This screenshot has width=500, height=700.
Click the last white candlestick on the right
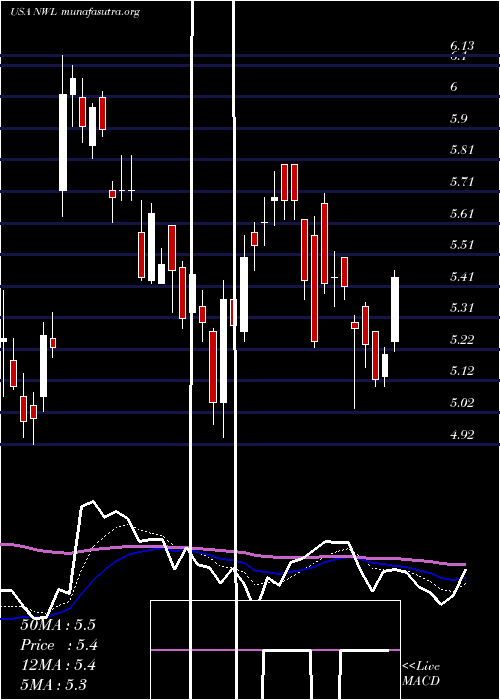point(395,309)
